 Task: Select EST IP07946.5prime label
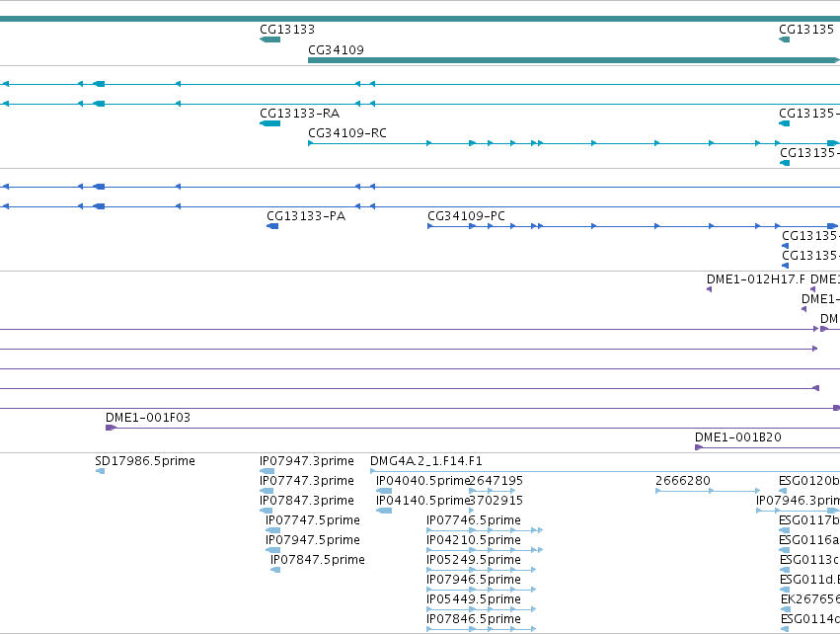pyautogui.click(x=474, y=580)
